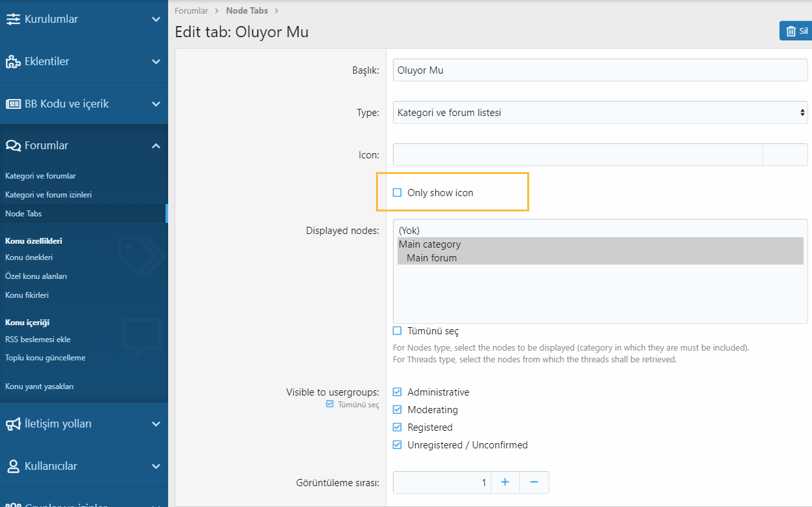The image size is (812, 507).
Task: Uncheck the Administrative usergroup
Action: [x=398, y=392]
